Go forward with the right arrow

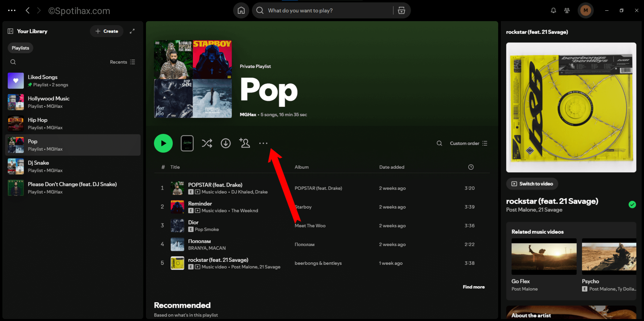coord(39,10)
